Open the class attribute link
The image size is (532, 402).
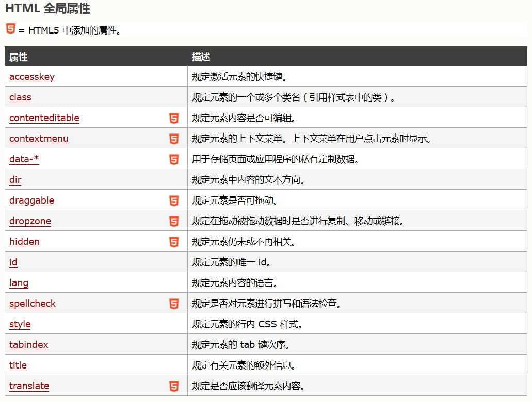coord(20,97)
